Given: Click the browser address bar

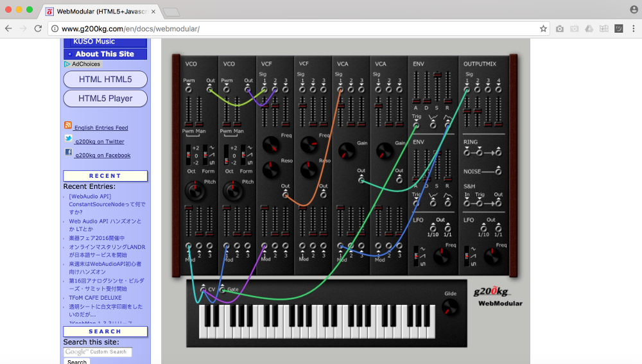Looking at the screenshot, I should [299, 29].
